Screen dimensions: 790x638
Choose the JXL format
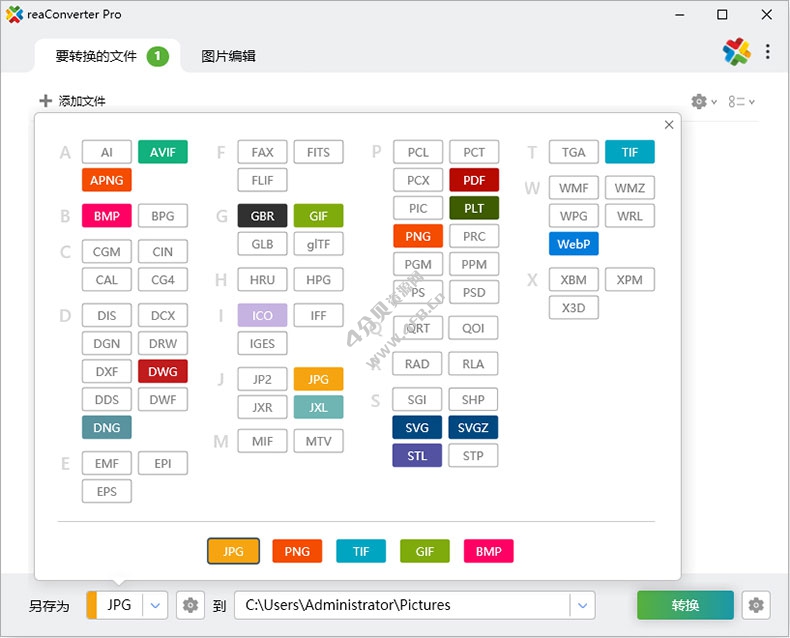coord(318,407)
